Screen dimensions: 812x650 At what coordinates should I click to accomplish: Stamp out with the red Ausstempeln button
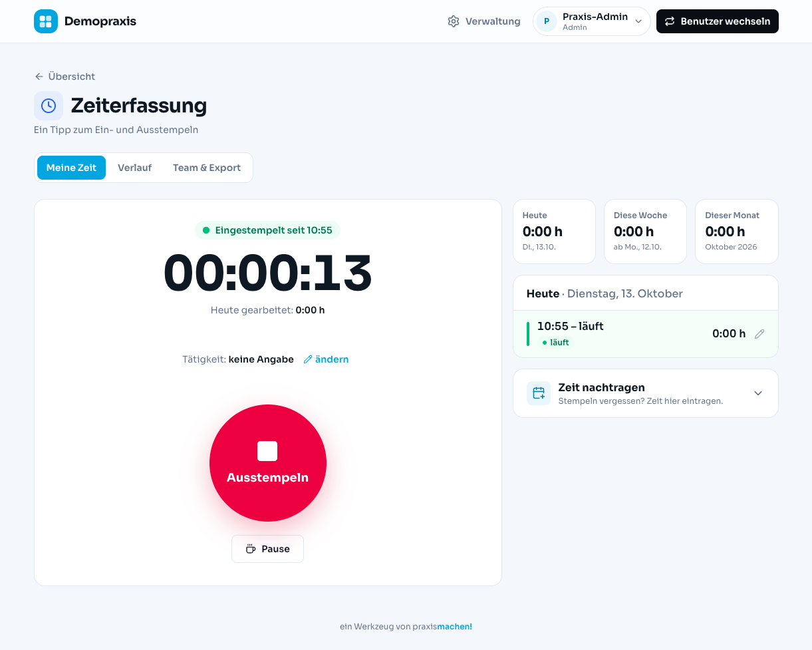[x=268, y=463]
